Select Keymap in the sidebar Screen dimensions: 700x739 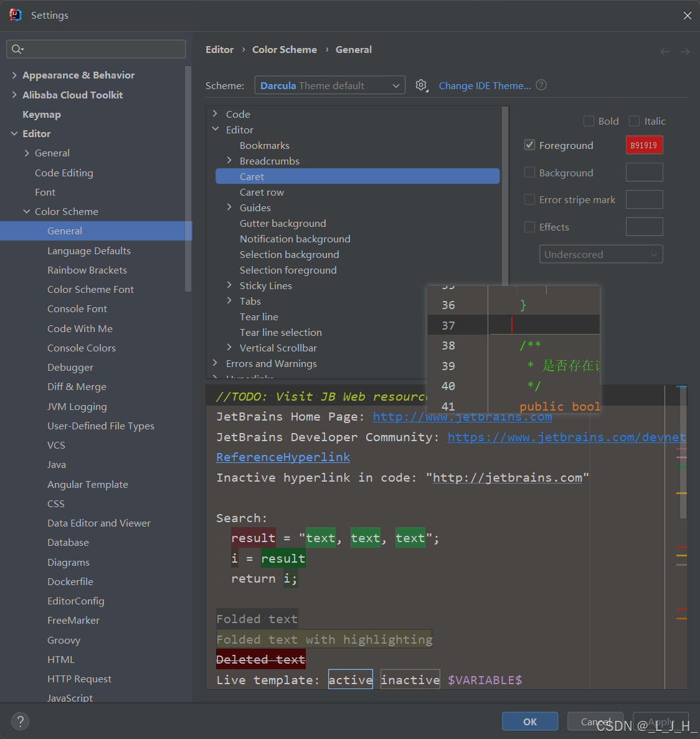point(42,115)
